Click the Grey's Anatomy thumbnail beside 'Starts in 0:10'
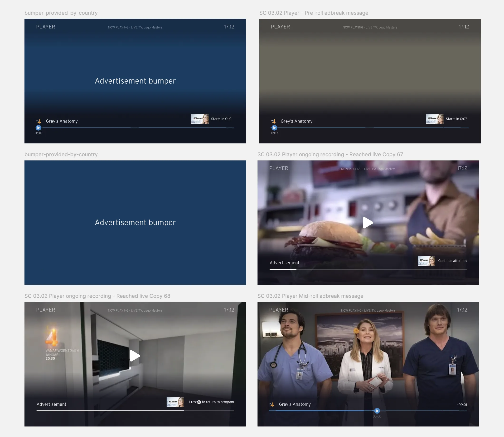This screenshot has width=504, height=437. click(x=200, y=119)
